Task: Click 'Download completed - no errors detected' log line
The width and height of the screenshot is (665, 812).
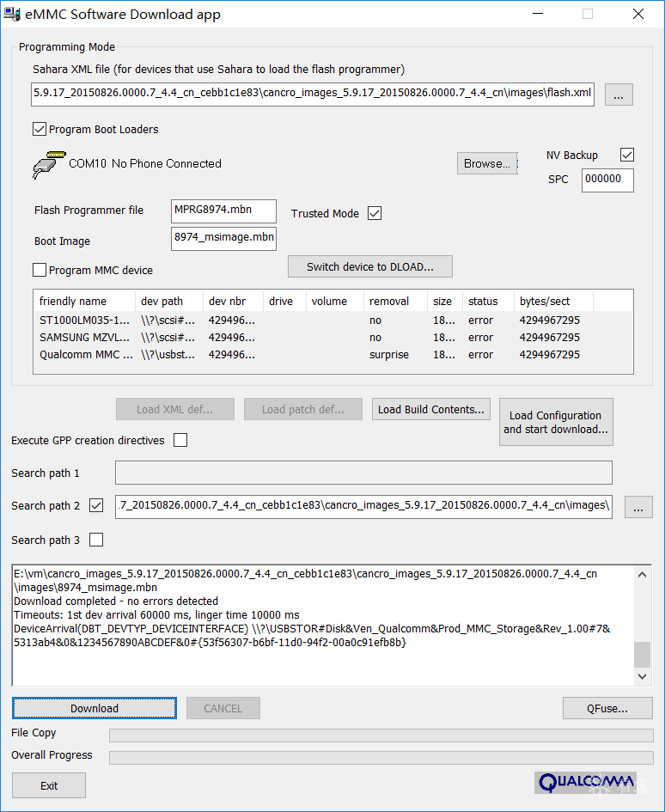Action: (116, 601)
